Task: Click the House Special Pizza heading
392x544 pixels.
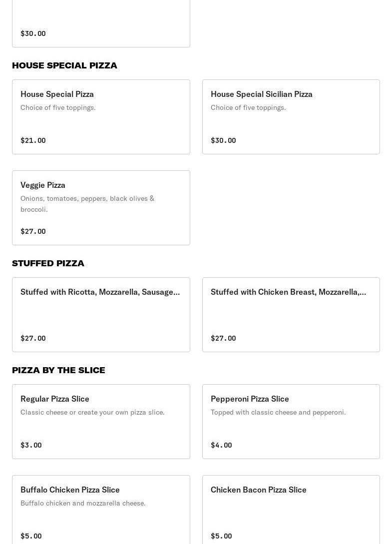Action: pos(64,65)
